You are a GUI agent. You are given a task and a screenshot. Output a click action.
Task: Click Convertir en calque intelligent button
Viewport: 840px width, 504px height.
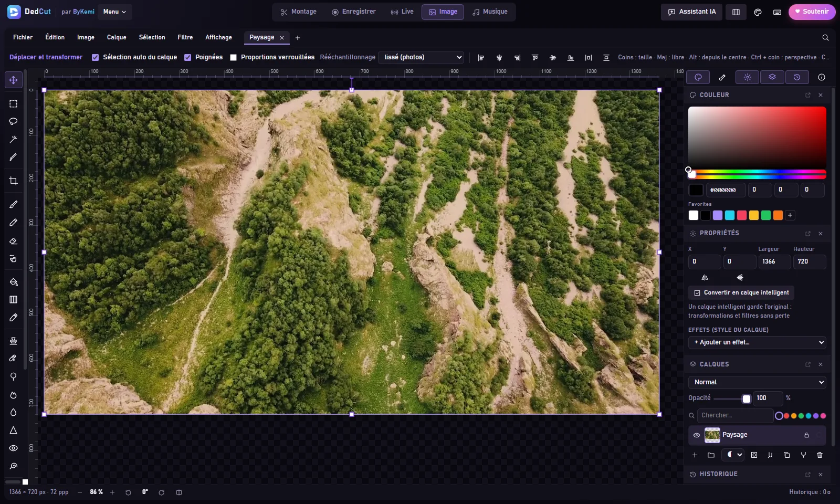point(741,292)
